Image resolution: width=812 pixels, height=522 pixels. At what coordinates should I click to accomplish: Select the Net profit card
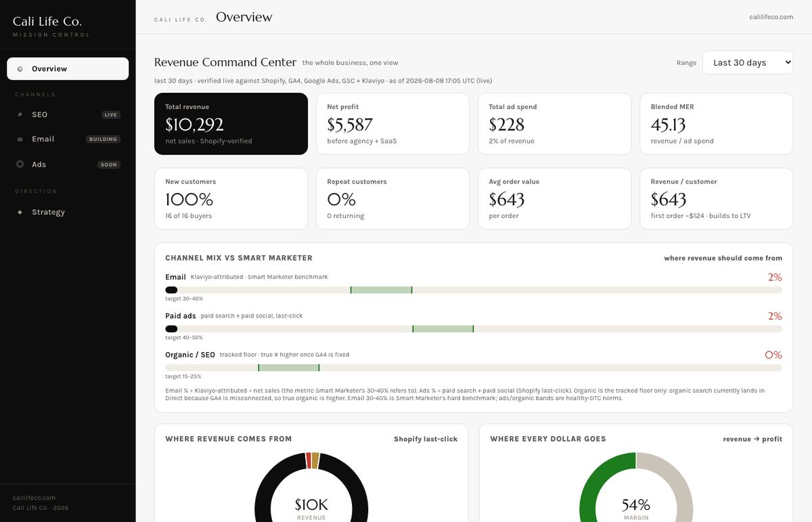pyautogui.click(x=392, y=124)
